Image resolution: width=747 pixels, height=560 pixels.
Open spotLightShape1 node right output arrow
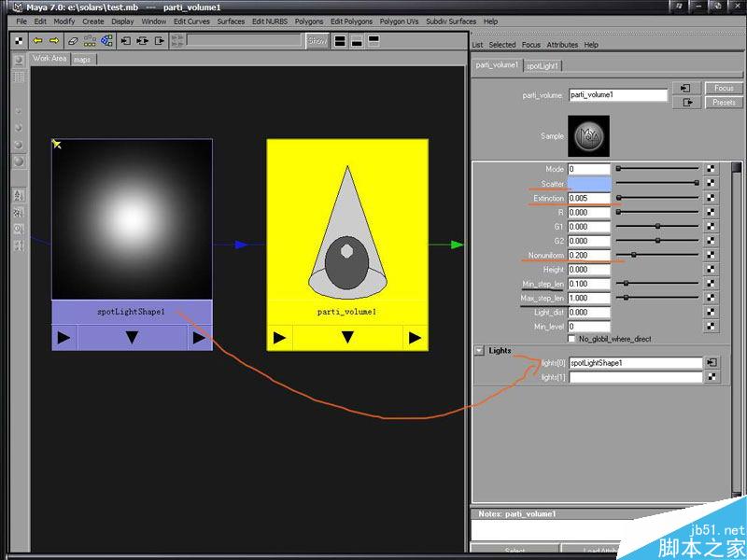(x=200, y=338)
